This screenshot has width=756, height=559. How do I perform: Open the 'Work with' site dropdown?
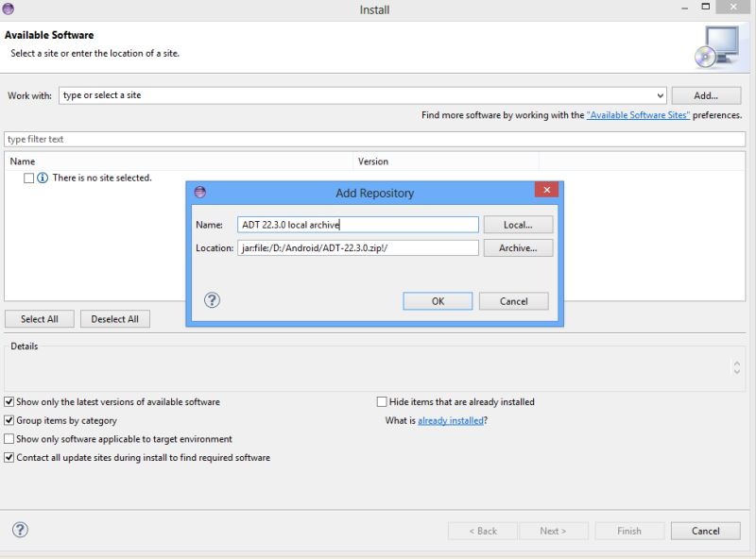click(x=662, y=94)
